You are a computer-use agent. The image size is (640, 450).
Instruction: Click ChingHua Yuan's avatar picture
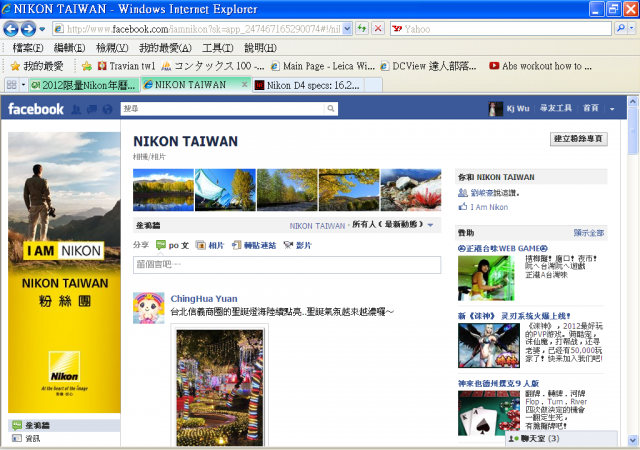(149, 308)
